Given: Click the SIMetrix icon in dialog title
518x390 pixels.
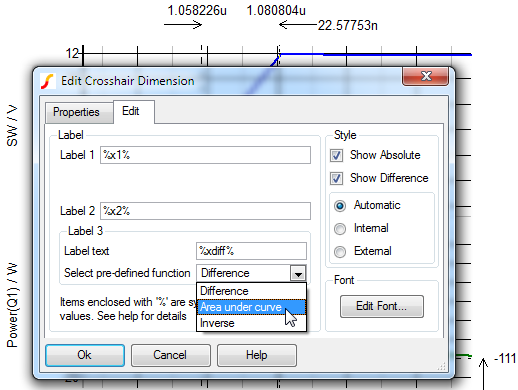Looking at the screenshot, I should coord(47,81).
